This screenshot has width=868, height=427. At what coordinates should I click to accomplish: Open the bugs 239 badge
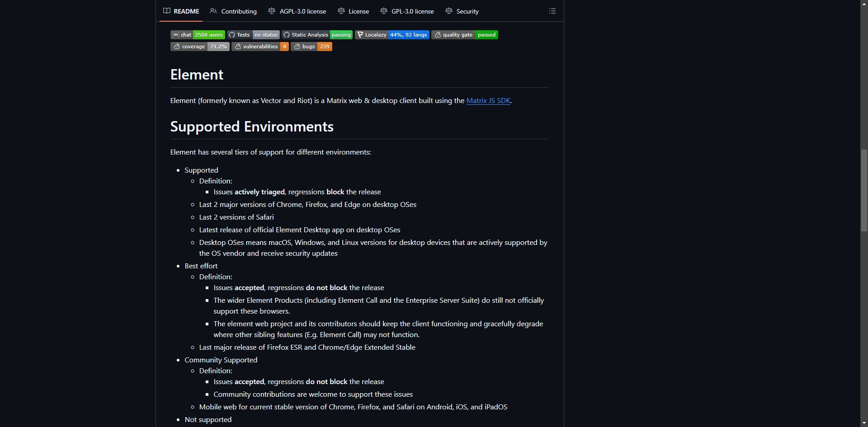point(311,47)
